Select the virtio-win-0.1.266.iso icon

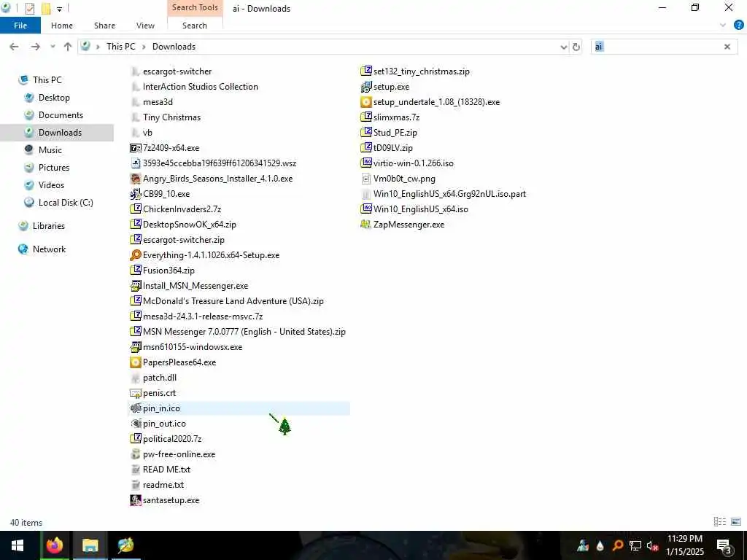click(366, 163)
